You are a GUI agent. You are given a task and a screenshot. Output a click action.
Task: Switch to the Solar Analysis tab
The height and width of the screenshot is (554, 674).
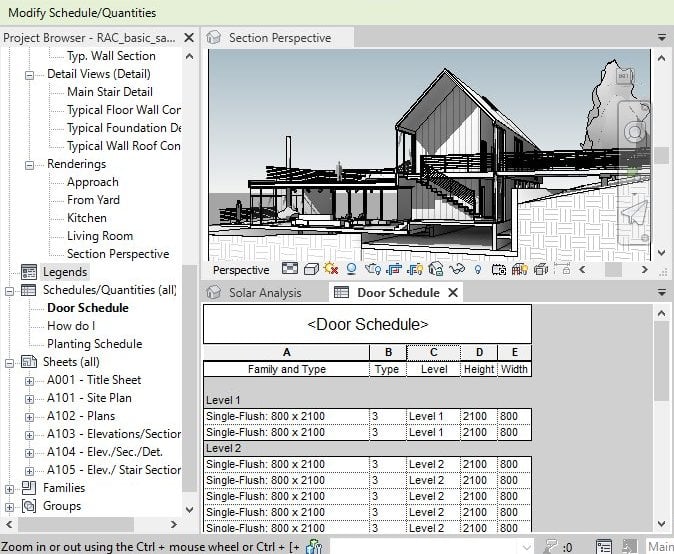265,293
